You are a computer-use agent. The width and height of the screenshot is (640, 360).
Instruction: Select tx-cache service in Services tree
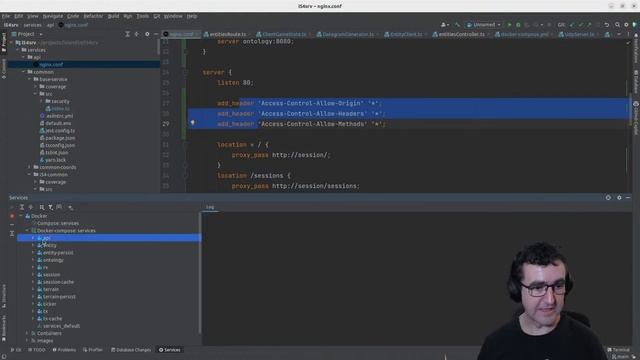click(x=49, y=319)
